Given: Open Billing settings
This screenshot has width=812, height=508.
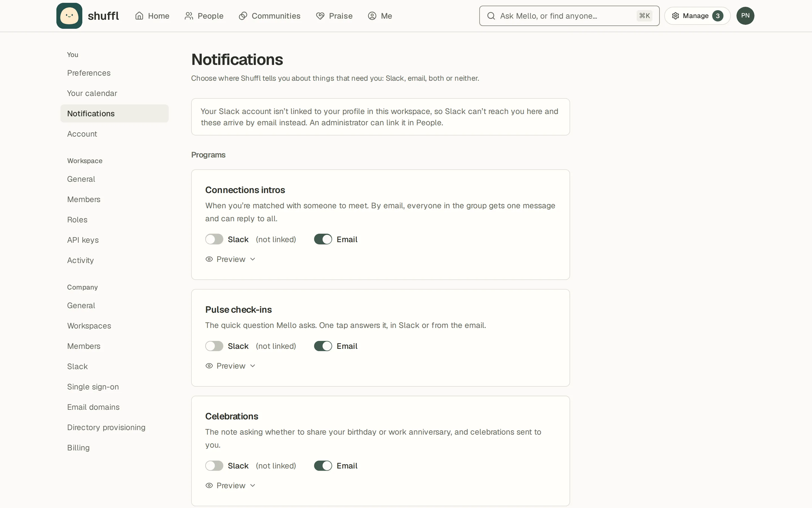Looking at the screenshot, I should 114,448.
